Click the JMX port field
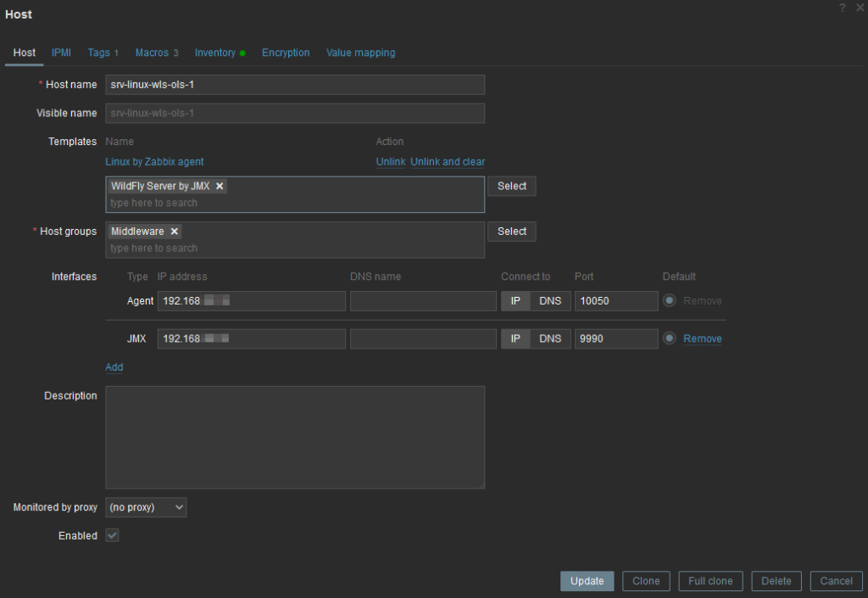The height and width of the screenshot is (598, 868). (x=616, y=338)
